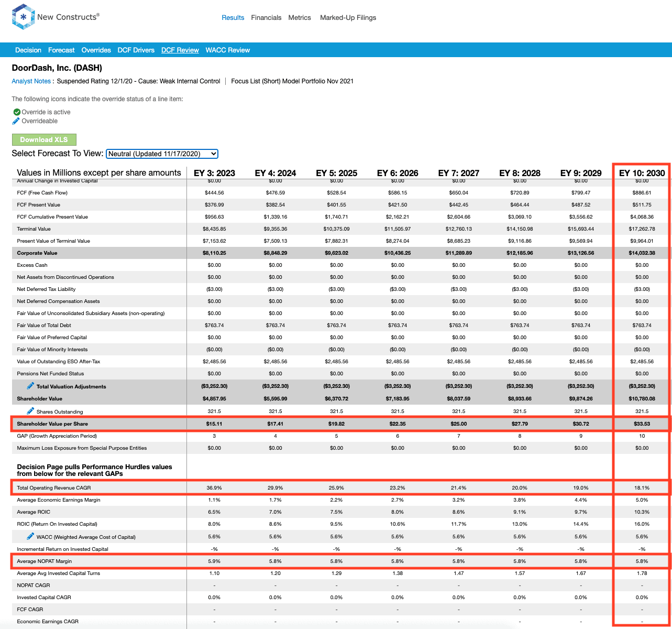The height and width of the screenshot is (629, 672).
Task: Click the EY 5: 2025 column header
Action: click(x=336, y=173)
